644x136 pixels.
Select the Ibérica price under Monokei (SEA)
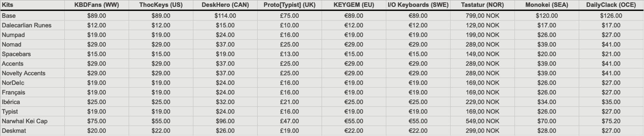coord(547,102)
